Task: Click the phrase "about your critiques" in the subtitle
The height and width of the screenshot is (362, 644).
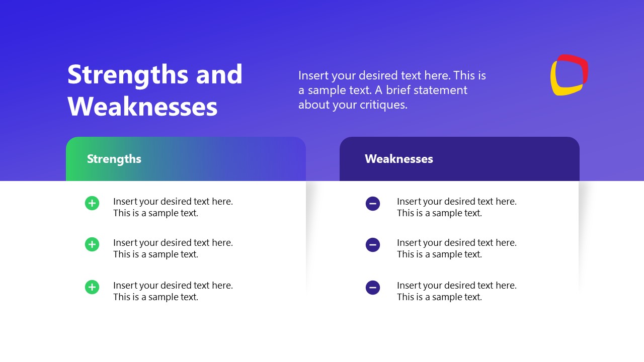Action: (x=352, y=105)
